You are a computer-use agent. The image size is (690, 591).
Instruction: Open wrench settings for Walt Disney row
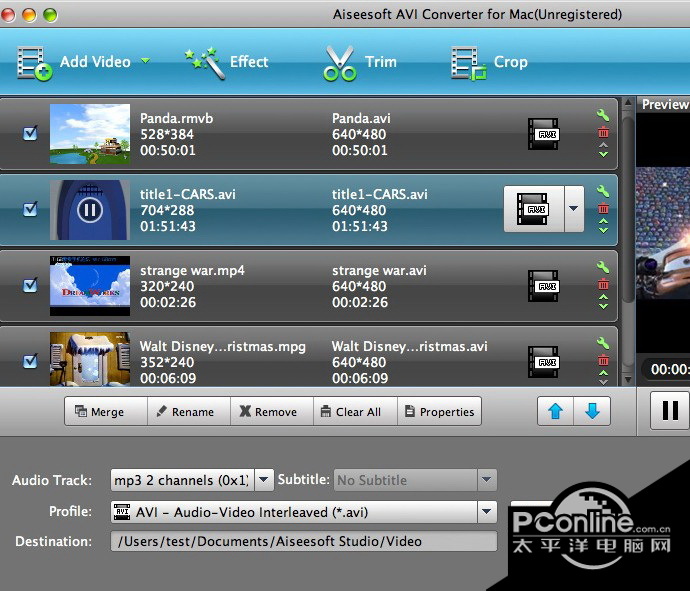(603, 343)
